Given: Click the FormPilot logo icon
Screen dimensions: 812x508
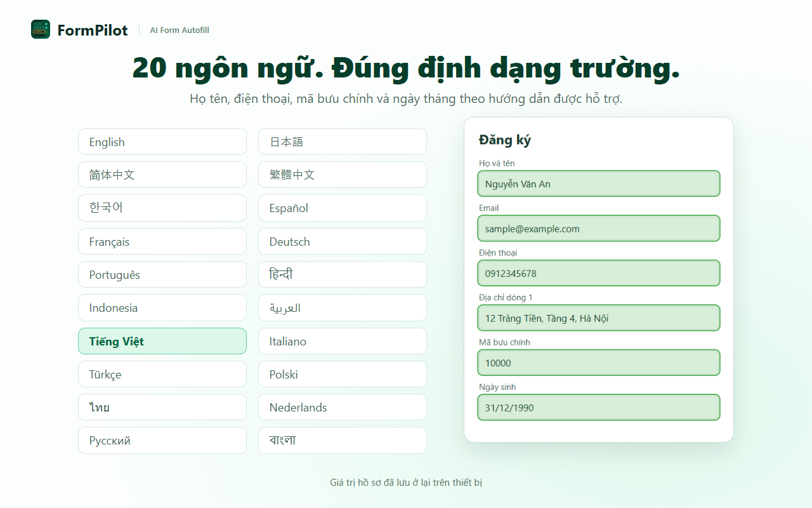Looking at the screenshot, I should click(41, 29).
